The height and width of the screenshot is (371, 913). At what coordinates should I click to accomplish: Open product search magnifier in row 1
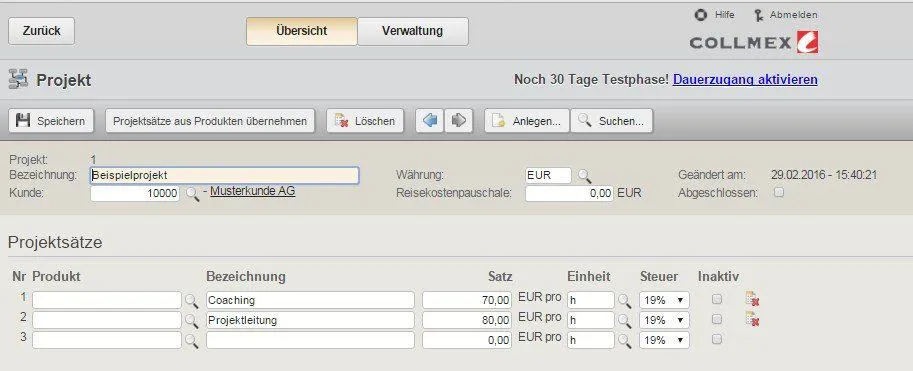click(x=192, y=301)
